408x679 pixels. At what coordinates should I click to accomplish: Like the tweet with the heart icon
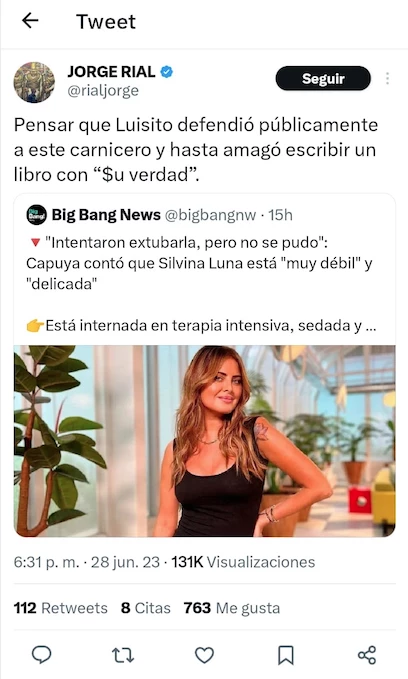coord(204,655)
